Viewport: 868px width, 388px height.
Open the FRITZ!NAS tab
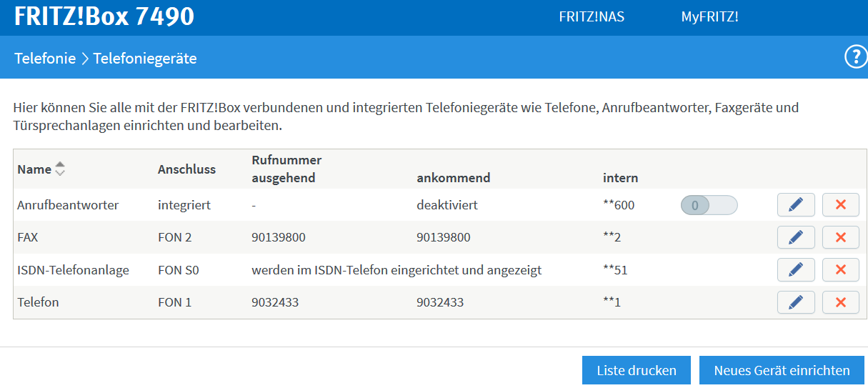click(x=592, y=17)
